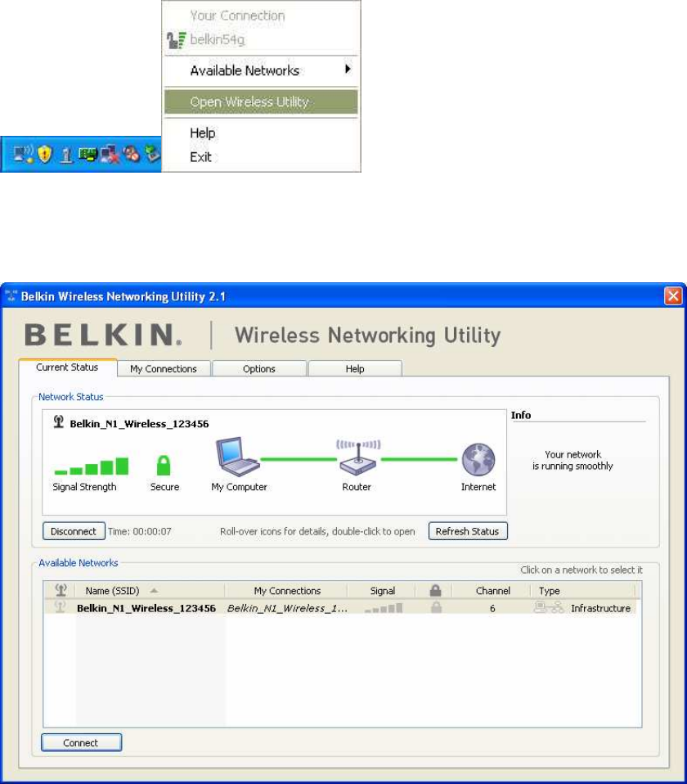Image resolution: width=687 pixels, height=784 pixels.
Task: Click the Available Networks item in tray menu
Action: 261,70
